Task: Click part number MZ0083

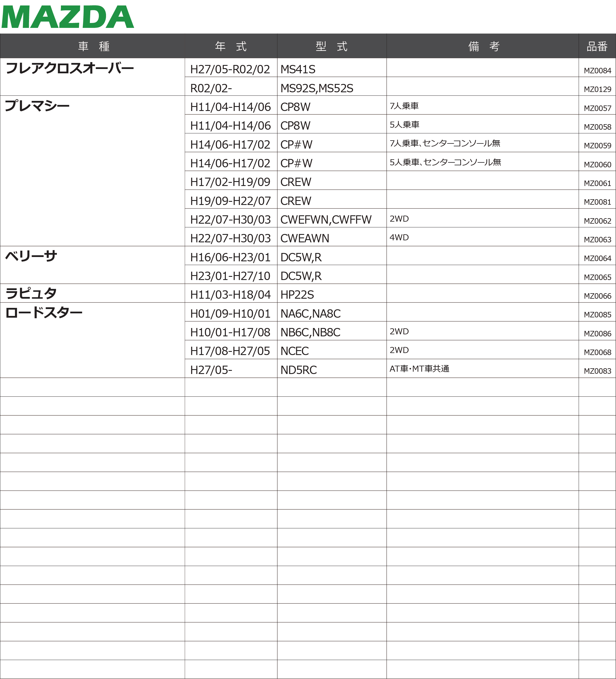Action: [x=597, y=371]
